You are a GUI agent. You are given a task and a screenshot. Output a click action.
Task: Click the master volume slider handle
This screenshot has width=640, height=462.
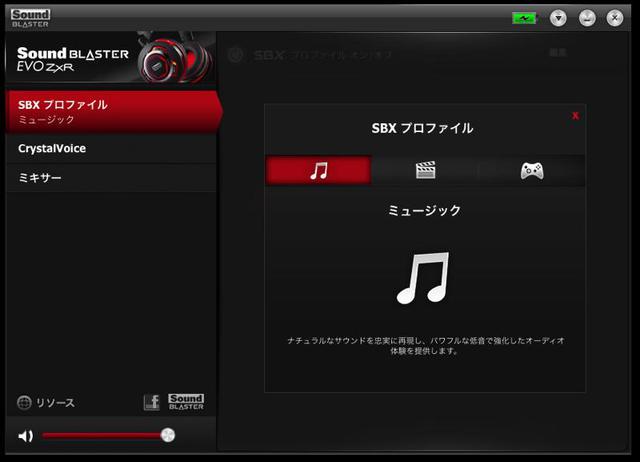click(x=168, y=435)
